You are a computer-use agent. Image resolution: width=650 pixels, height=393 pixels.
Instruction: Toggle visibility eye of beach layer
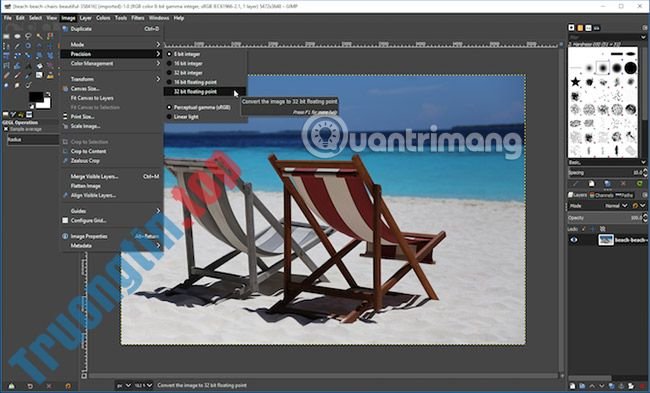(x=574, y=240)
